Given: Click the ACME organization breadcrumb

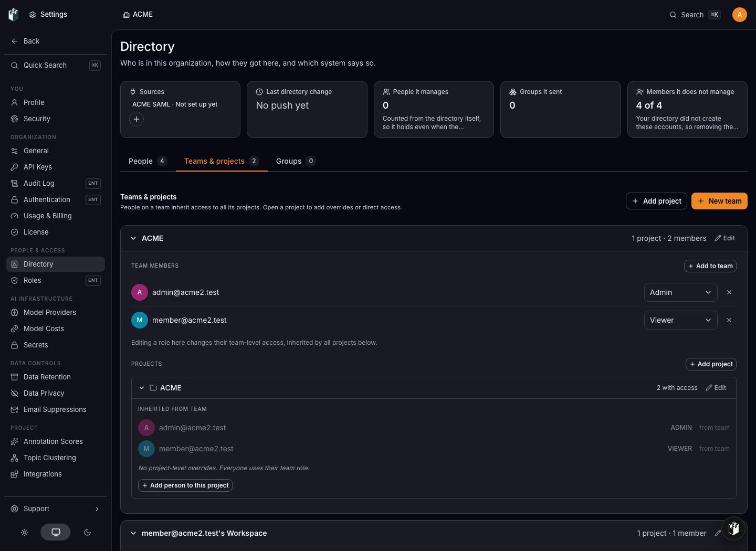Looking at the screenshot, I should (138, 14).
